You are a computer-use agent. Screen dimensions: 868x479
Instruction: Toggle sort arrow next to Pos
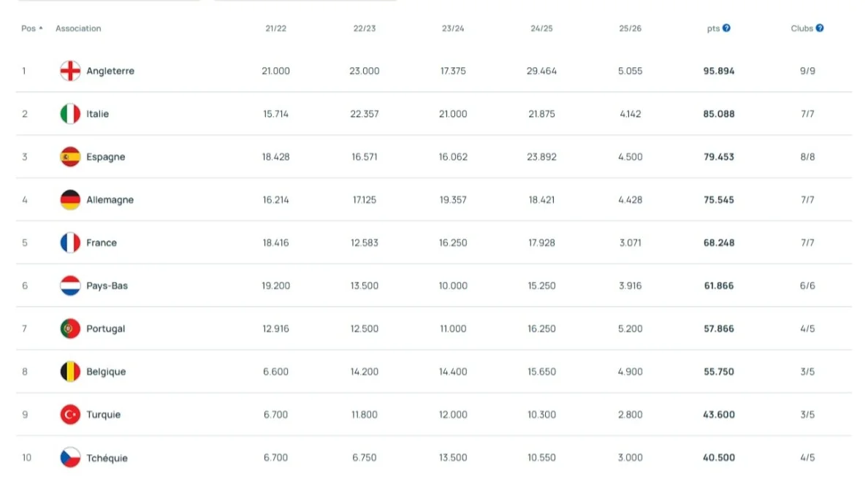pos(41,28)
